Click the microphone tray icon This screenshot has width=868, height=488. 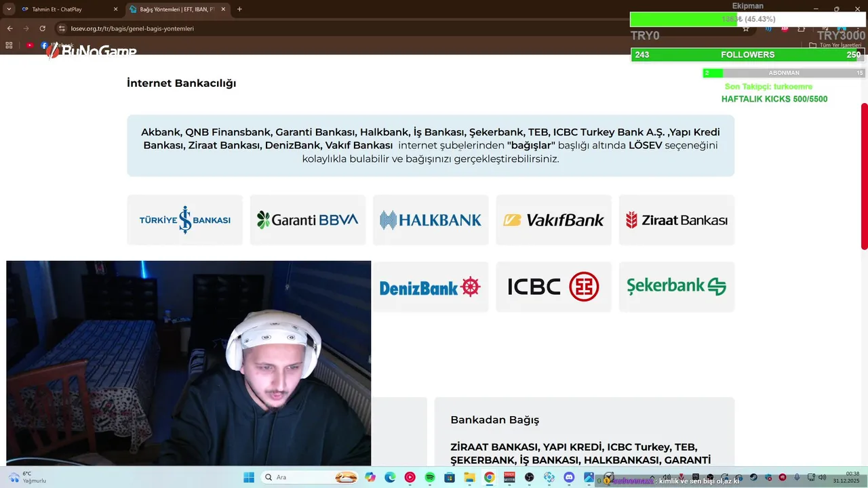[797, 477]
